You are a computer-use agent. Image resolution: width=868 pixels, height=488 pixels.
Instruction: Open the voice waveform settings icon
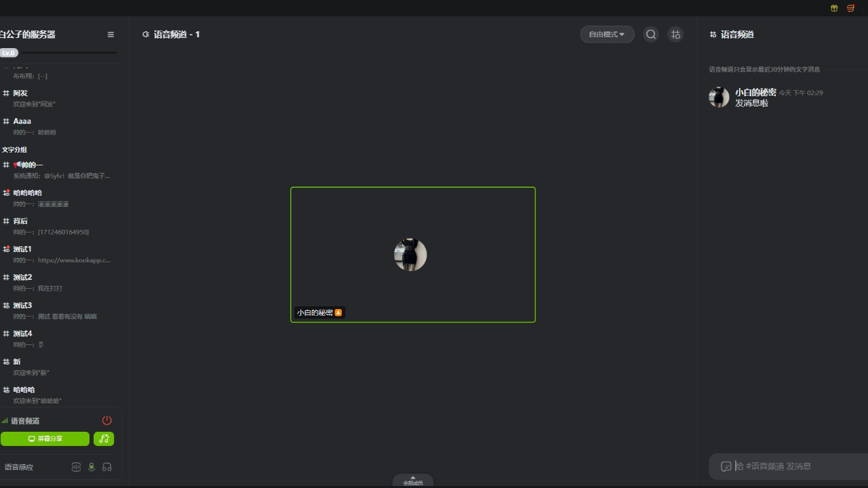(x=76, y=467)
